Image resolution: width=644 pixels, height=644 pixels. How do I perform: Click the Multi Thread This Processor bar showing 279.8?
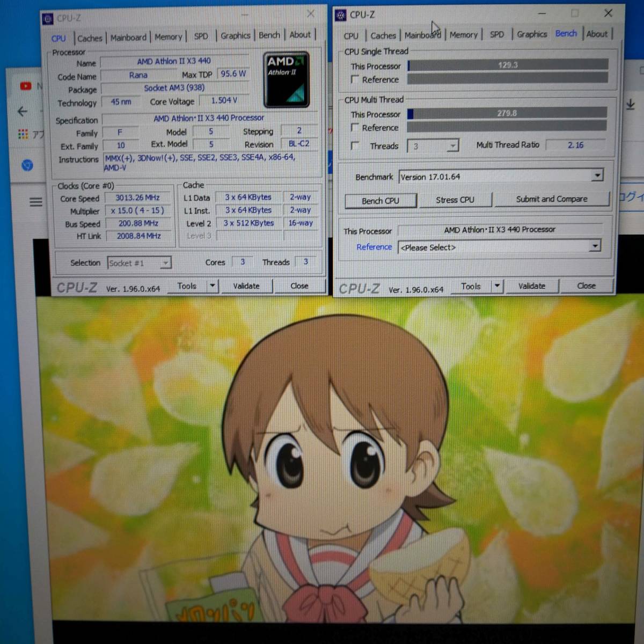coord(507,113)
